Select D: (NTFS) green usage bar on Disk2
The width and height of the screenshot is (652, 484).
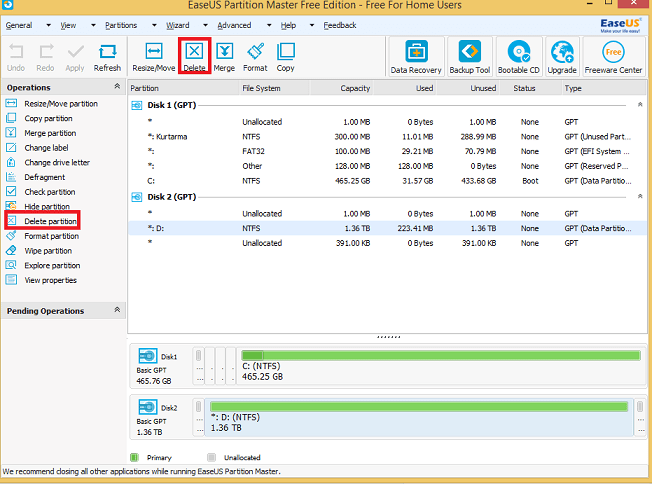(x=419, y=407)
